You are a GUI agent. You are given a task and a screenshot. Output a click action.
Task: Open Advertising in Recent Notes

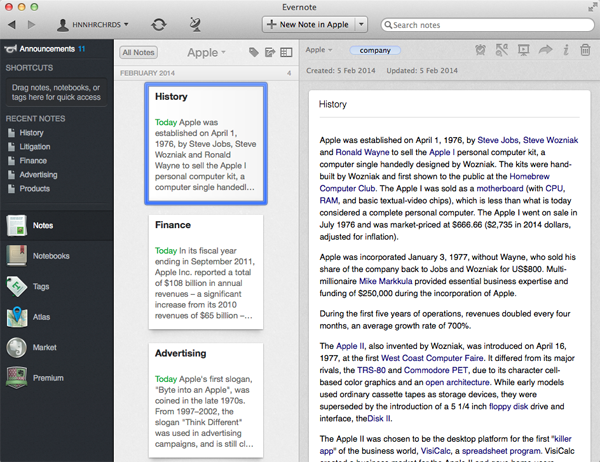[38, 175]
